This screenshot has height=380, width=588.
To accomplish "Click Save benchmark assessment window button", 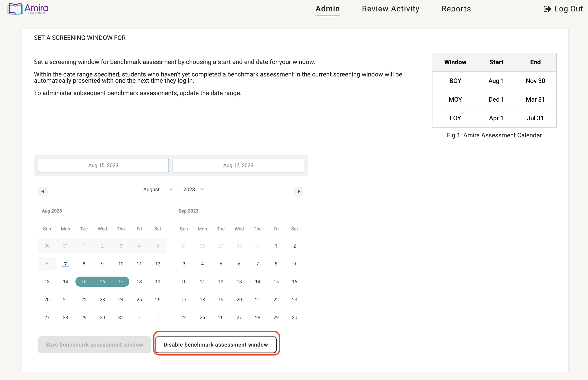I will [x=94, y=345].
